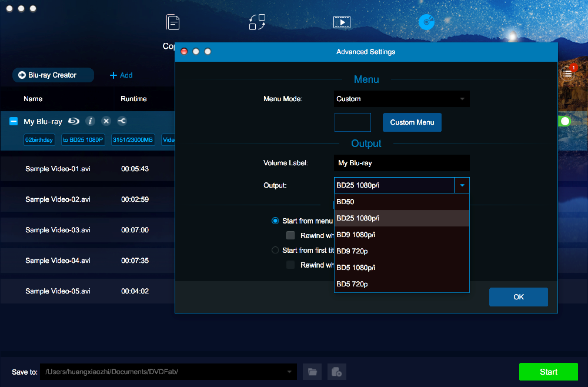588x387 pixels.
Task: Remove My Blu-ray with the X icon
Action: coord(106,121)
